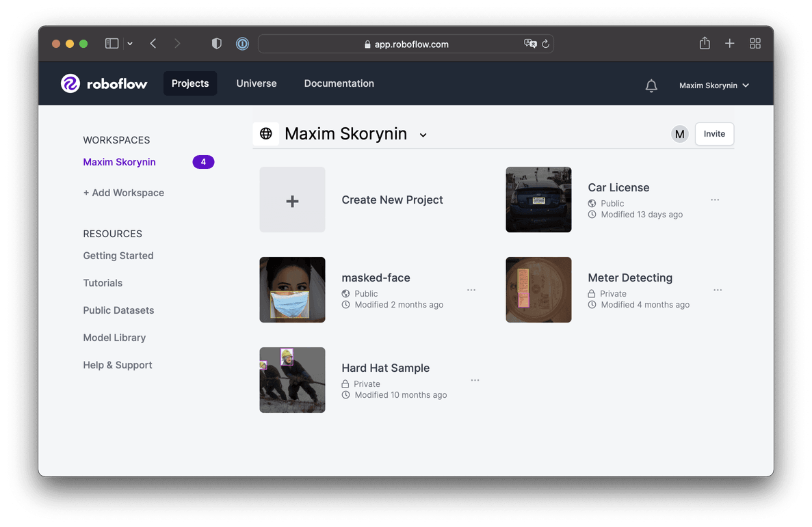Click the privacy shield icon in Safari
The height and width of the screenshot is (527, 812).
216,43
